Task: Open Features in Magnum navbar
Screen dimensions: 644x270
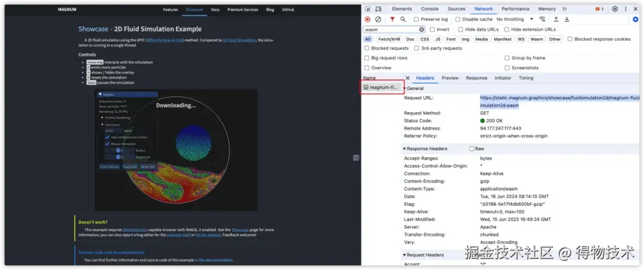Action: (x=171, y=10)
